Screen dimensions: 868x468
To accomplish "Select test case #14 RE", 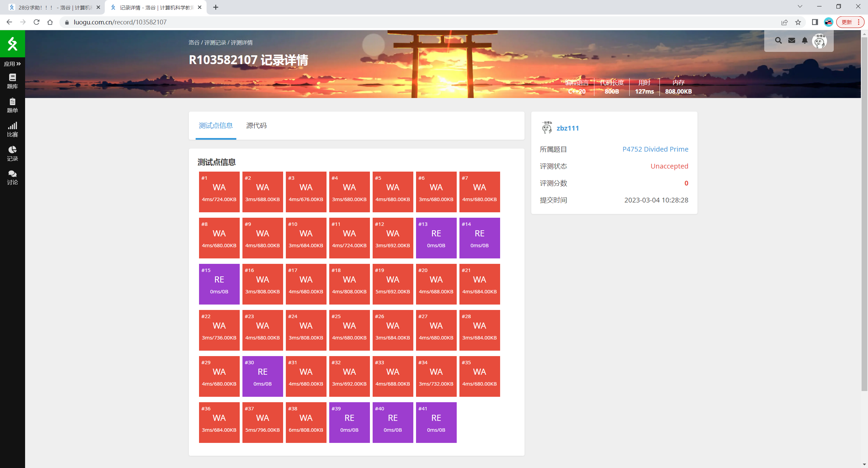I will pos(479,238).
